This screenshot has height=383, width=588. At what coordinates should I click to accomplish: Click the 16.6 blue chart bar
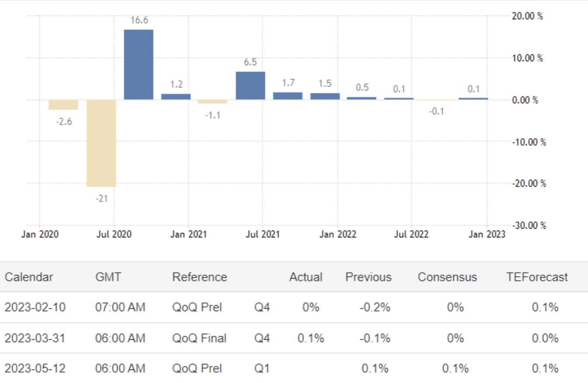tap(138, 64)
